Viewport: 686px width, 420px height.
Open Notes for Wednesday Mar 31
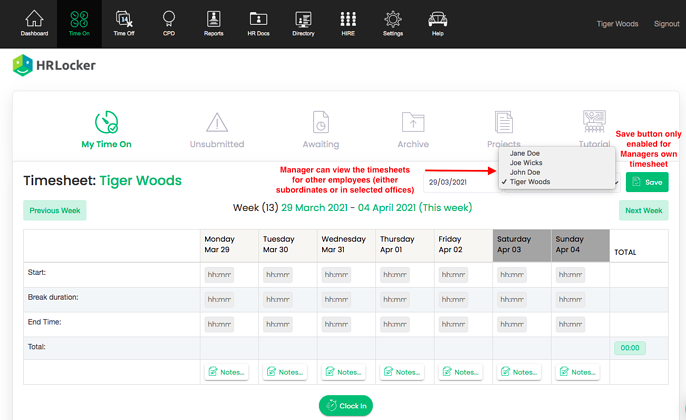342,372
